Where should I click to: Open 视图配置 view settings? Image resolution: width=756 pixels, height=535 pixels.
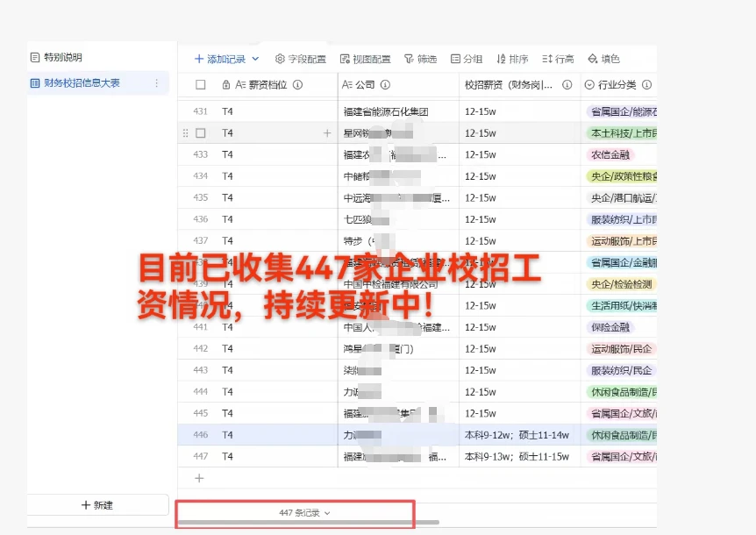[365, 59]
